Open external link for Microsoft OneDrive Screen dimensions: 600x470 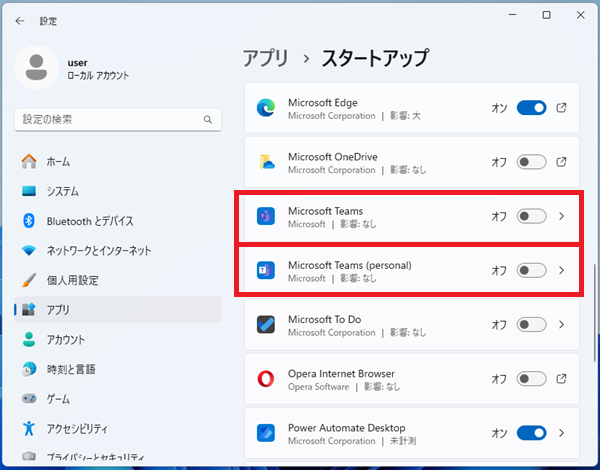click(x=561, y=162)
